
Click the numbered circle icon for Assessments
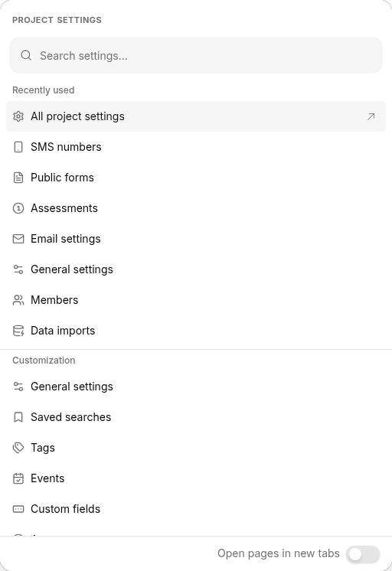click(x=18, y=208)
